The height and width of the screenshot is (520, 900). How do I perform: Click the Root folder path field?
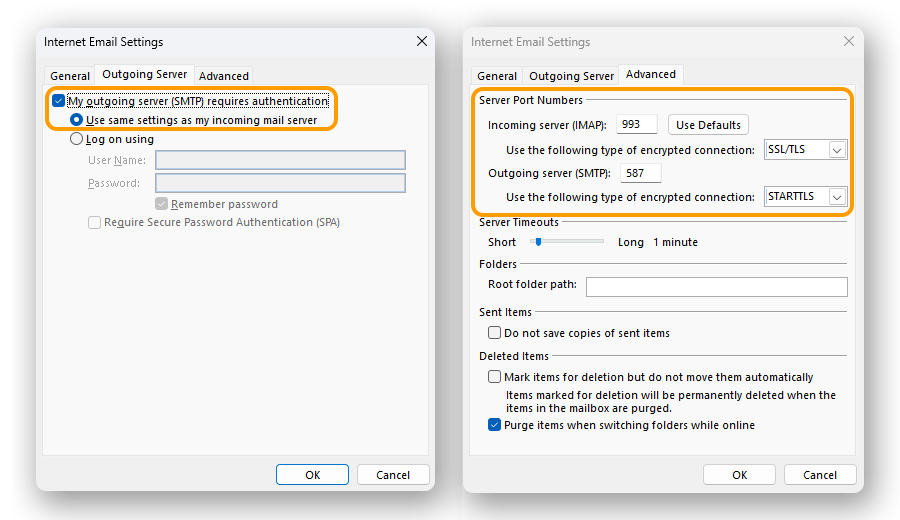(x=716, y=287)
